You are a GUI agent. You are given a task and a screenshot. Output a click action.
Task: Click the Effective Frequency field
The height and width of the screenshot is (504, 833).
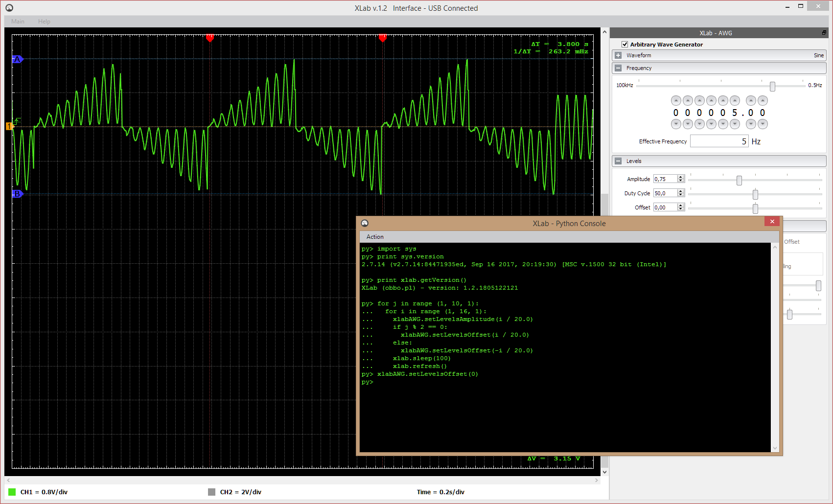(x=719, y=141)
